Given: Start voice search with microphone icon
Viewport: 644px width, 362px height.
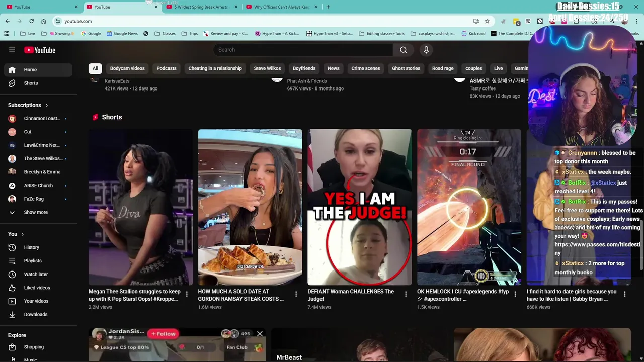Looking at the screenshot, I should (x=426, y=50).
